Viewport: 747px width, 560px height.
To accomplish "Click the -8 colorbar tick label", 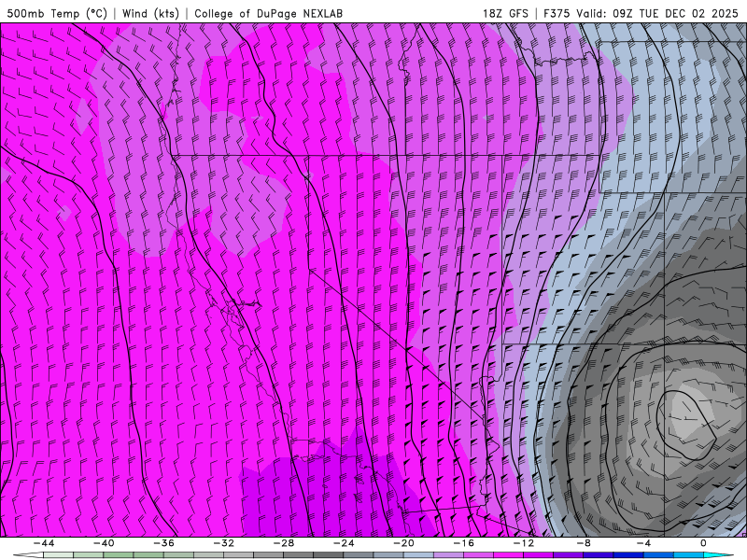I will 585,543.
